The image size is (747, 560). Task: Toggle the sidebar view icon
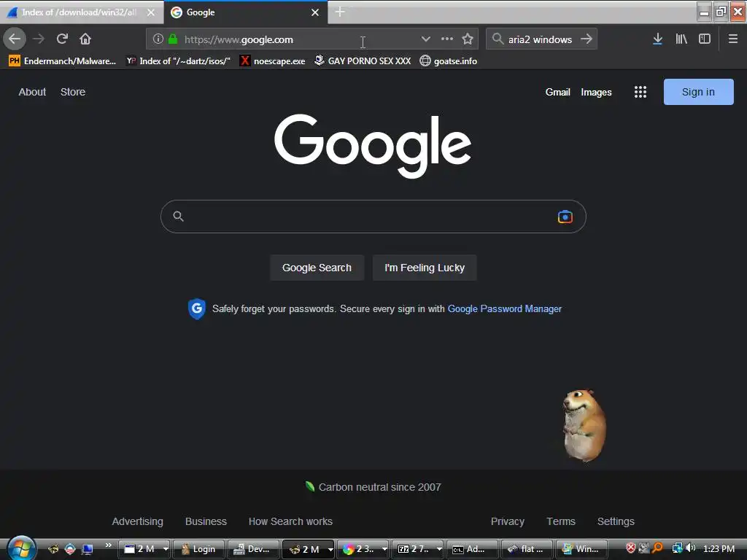click(x=705, y=39)
